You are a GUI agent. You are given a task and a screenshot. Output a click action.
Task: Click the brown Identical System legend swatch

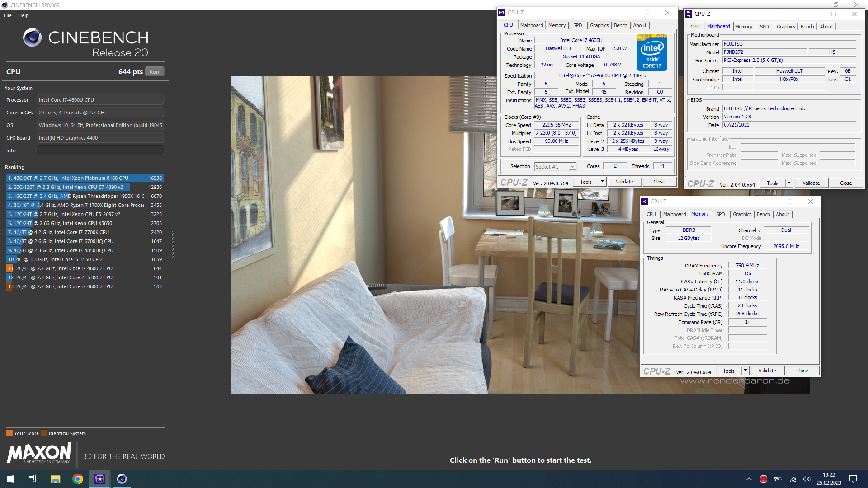tap(44, 433)
